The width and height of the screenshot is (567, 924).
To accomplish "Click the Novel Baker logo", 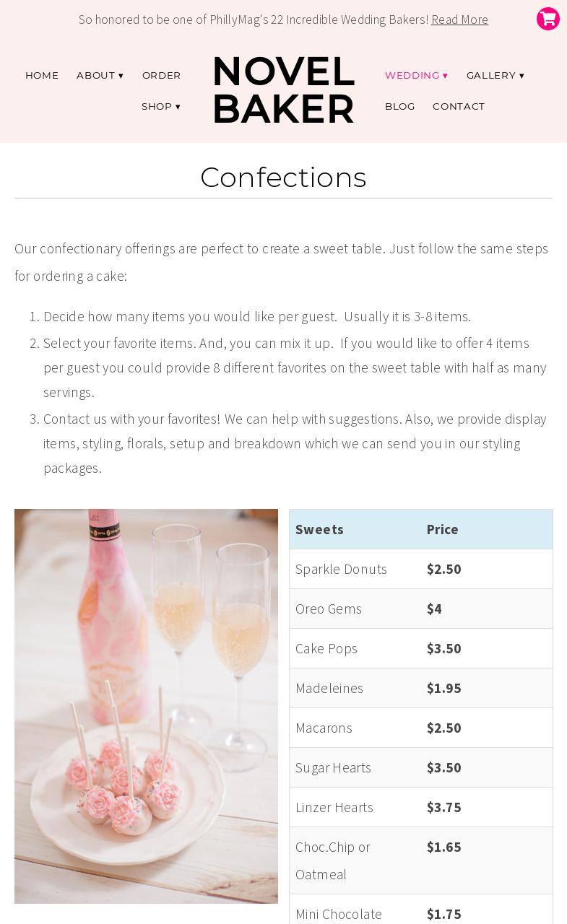I will point(283,90).
